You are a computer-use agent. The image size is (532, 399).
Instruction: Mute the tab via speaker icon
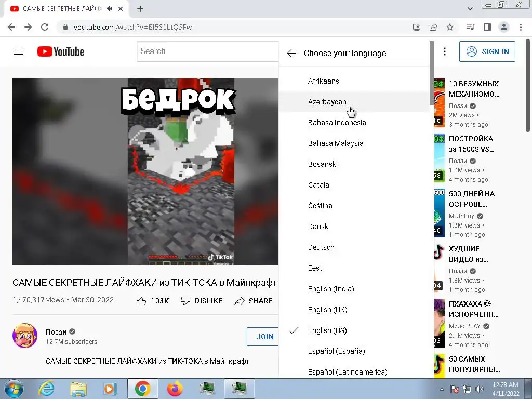[x=109, y=9]
